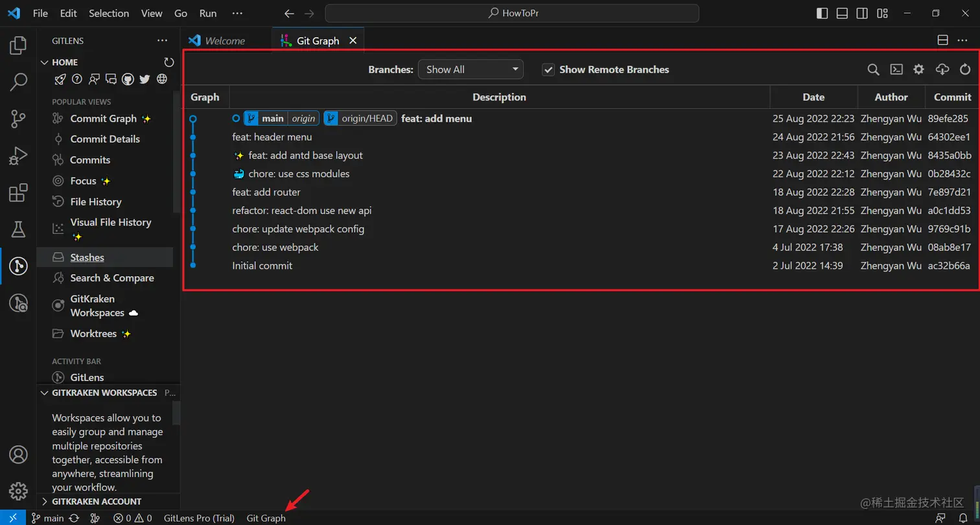Open Git Graph repository settings gear
Image resolution: width=980 pixels, height=525 pixels.
point(918,69)
